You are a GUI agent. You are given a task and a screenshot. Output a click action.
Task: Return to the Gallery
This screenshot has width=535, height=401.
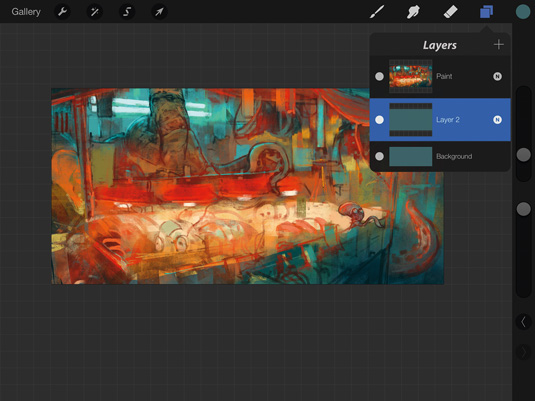click(x=26, y=12)
